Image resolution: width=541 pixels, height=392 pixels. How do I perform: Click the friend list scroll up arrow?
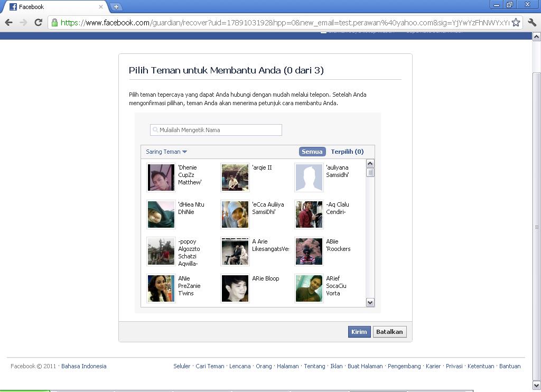(370, 164)
